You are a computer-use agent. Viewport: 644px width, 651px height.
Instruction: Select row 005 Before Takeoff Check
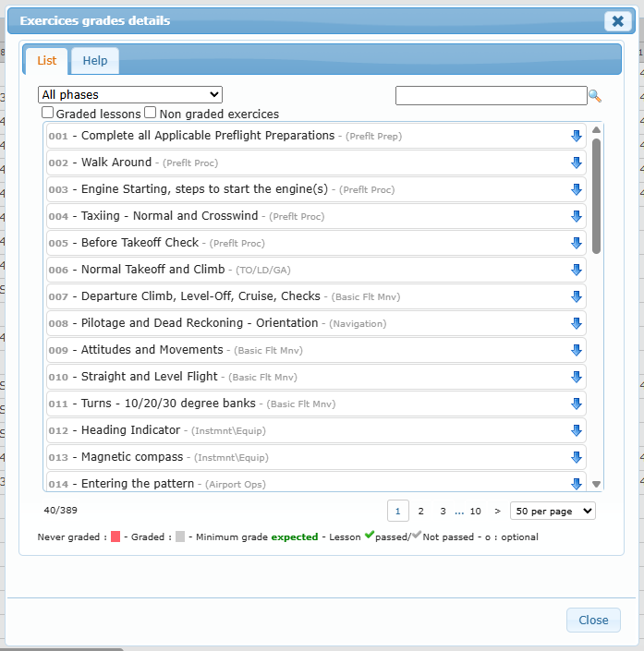point(316,243)
